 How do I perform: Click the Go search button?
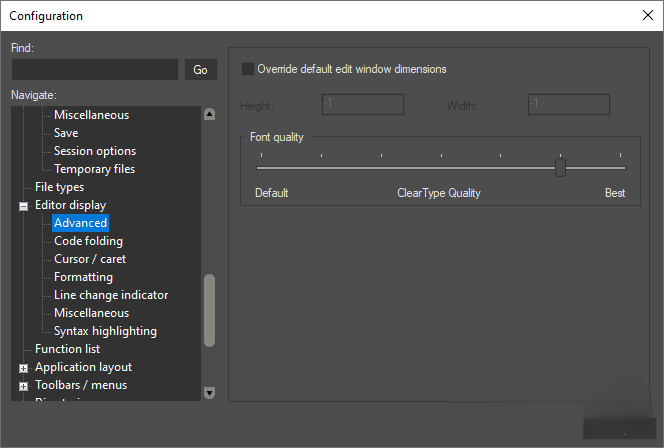pyautogui.click(x=201, y=69)
